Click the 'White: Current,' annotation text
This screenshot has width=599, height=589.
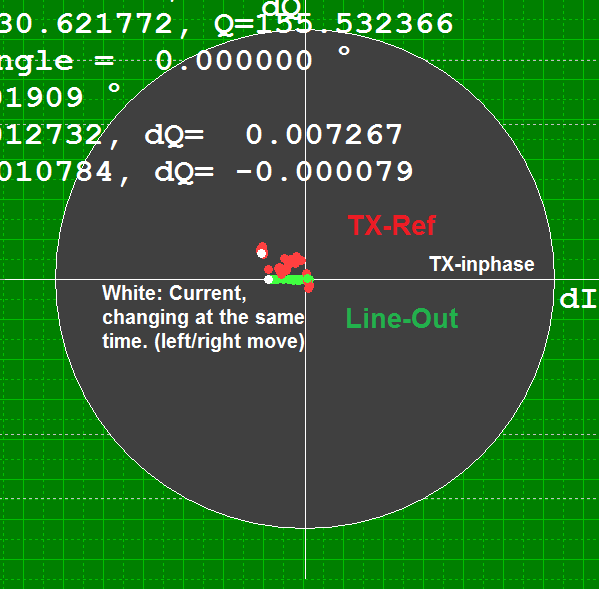coord(174,293)
